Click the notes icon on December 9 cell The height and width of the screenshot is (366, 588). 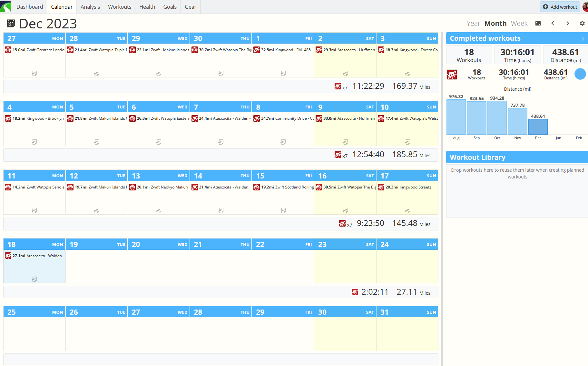tap(345, 142)
